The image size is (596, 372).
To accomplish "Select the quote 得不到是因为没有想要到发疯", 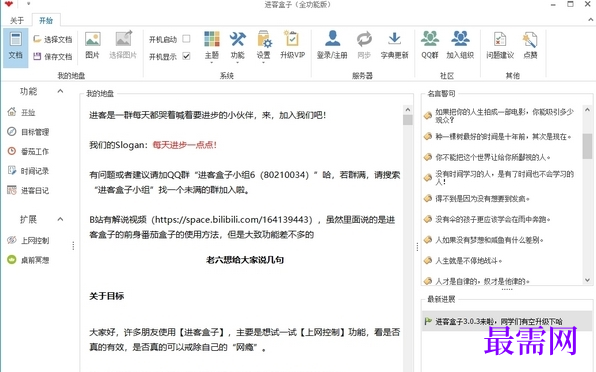I will pyautogui.click(x=482, y=199).
